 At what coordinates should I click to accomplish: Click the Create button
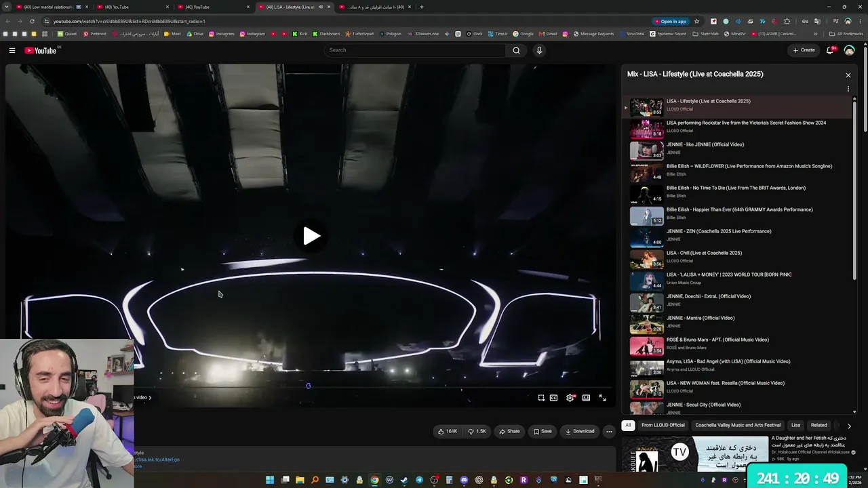pyautogui.click(x=804, y=50)
